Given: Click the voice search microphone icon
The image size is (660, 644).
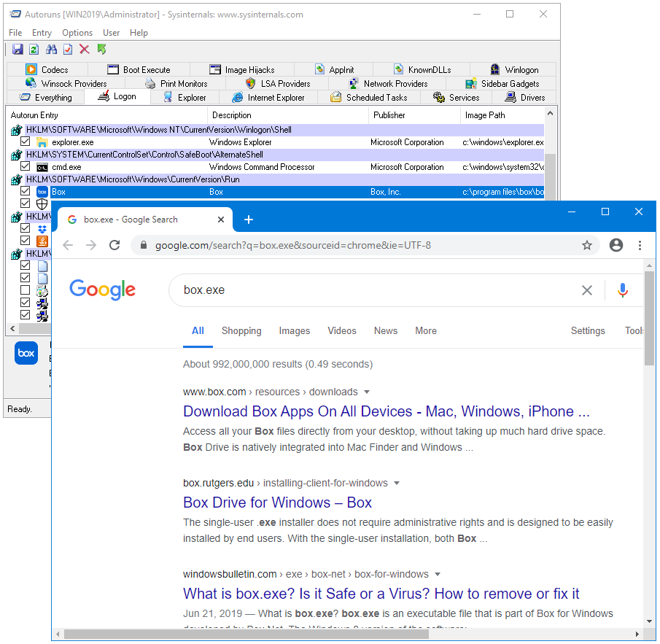Looking at the screenshot, I should click(623, 290).
